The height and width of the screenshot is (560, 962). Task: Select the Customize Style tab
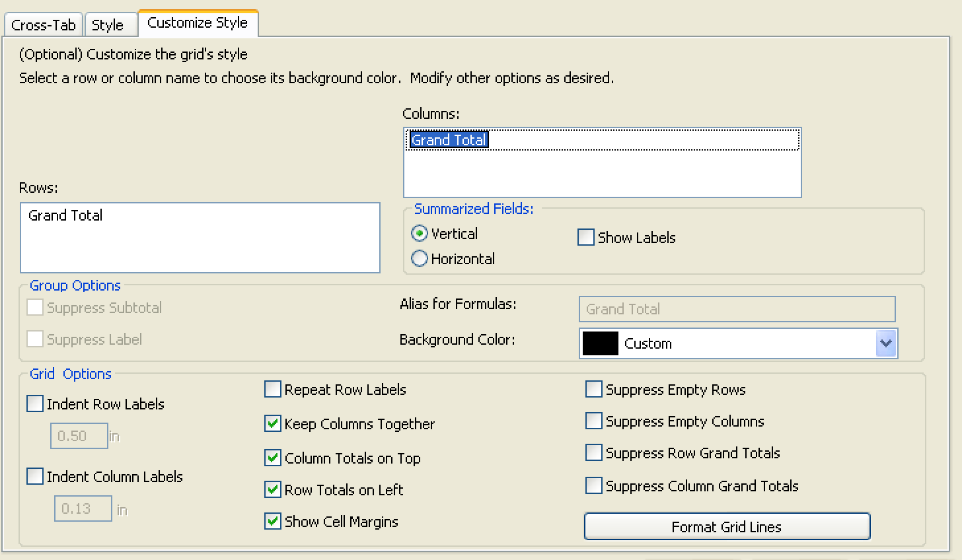point(197,22)
